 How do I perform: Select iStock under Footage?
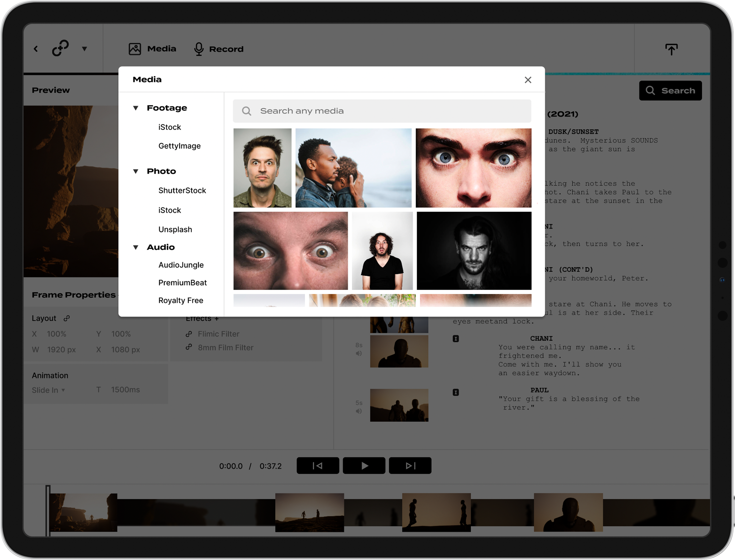(x=170, y=127)
